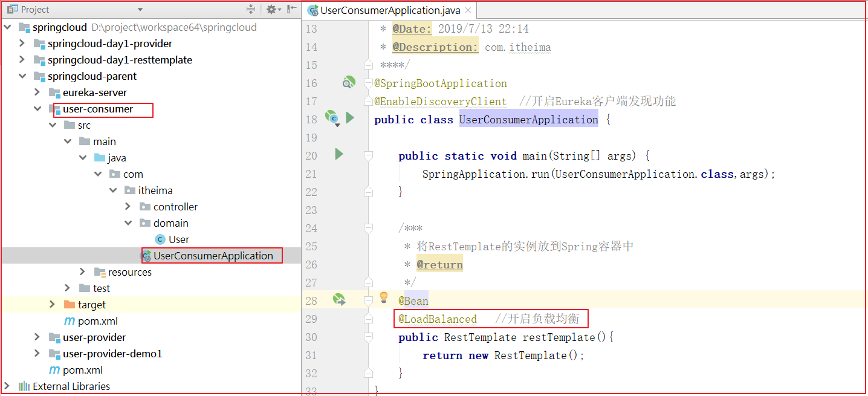The width and height of the screenshot is (868, 396).
Task: Expand the controller package
Action: point(128,207)
